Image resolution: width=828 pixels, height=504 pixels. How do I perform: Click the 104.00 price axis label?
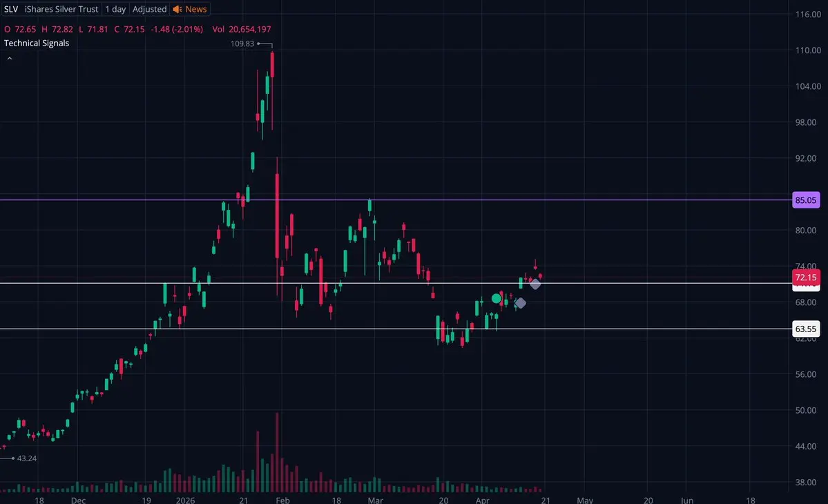(808, 86)
